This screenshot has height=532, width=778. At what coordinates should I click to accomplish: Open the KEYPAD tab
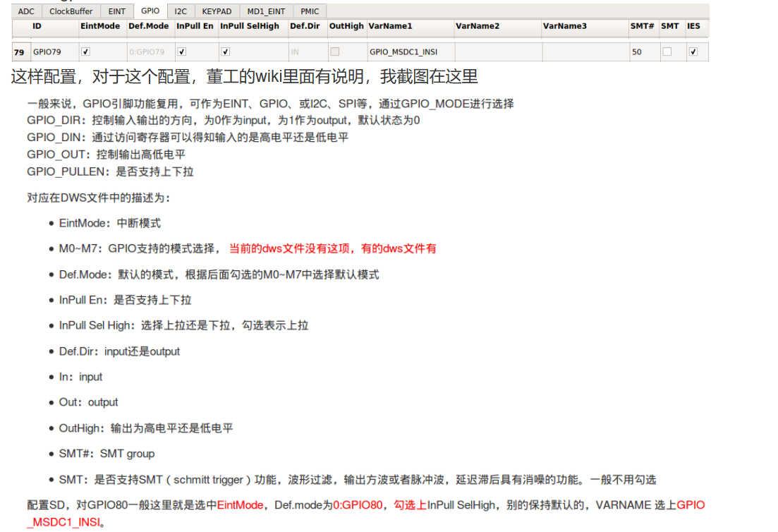216,11
